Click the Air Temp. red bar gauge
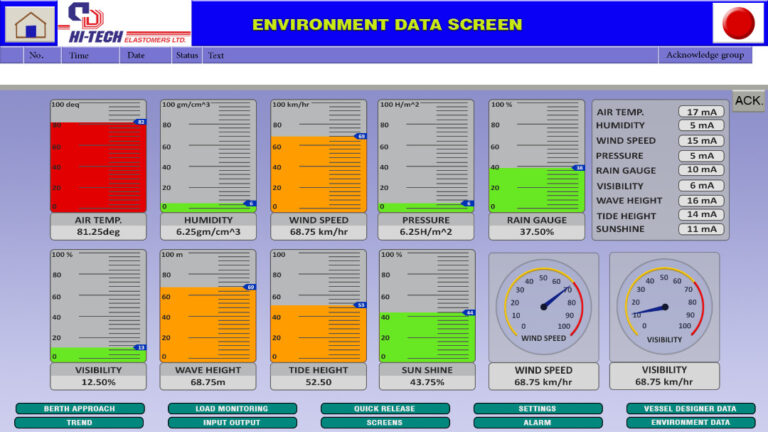Image resolution: width=768 pixels, height=432 pixels. pyautogui.click(x=98, y=165)
